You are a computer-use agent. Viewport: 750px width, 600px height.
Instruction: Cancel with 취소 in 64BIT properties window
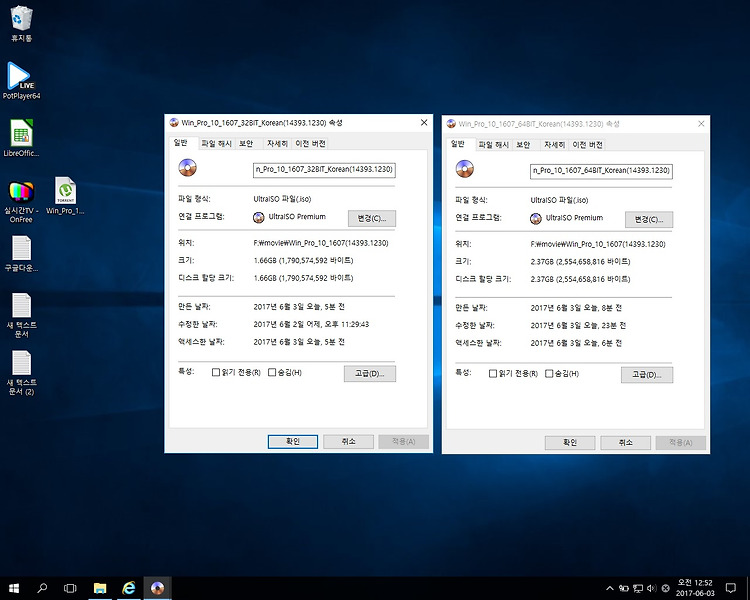(625, 443)
